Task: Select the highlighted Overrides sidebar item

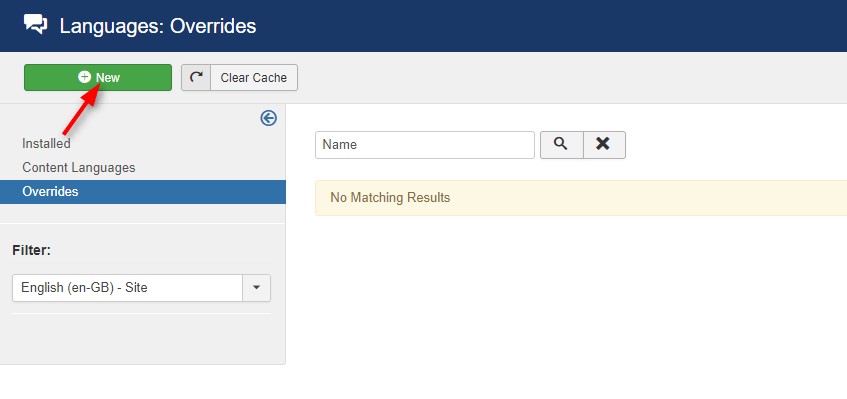Action: click(x=143, y=192)
